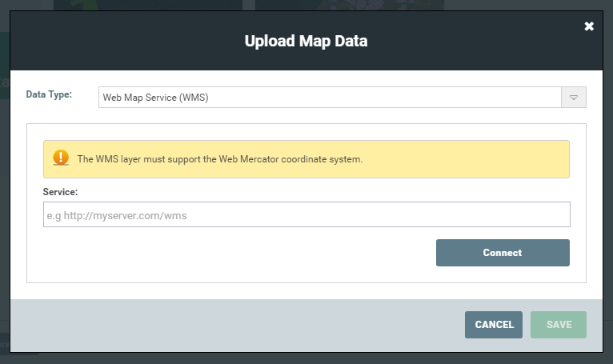The image size is (613, 364).
Task: Click the dimmed green panel at left edge
Action: pos(5,66)
